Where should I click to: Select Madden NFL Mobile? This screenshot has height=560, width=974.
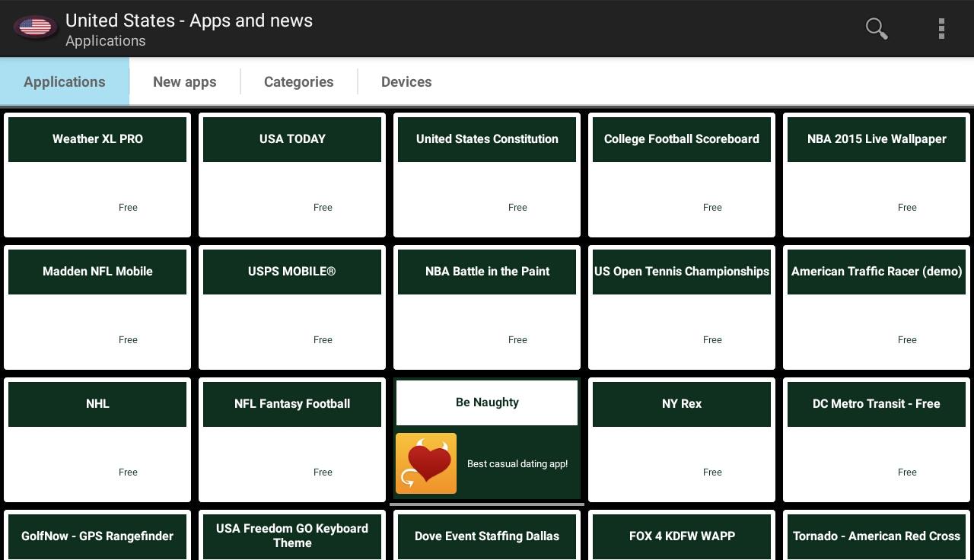97,307
